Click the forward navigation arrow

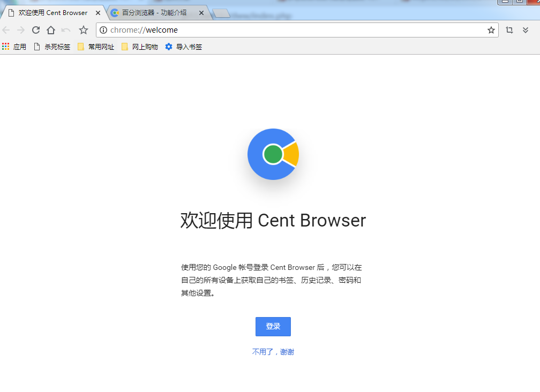20,31
